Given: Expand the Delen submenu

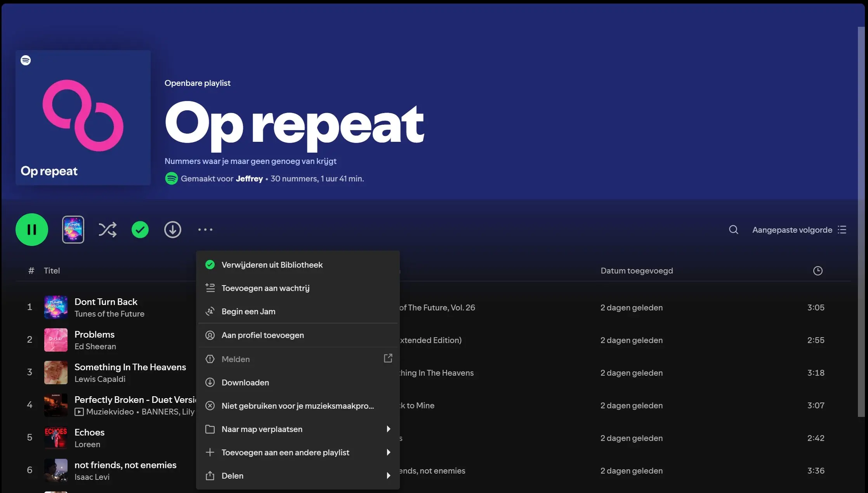Looking at the screenshot, I should coord(232,476).
